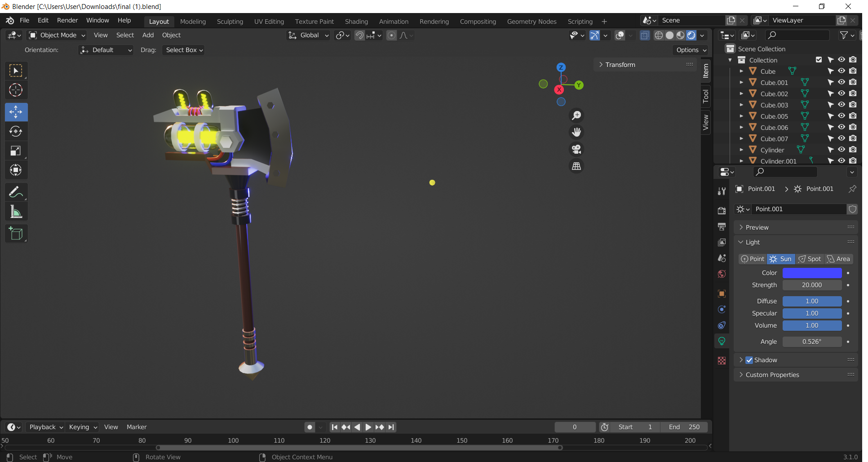Toggle Cylinder visibility eye icon
Image resolution: width=868 pixels, height=462 pixels.
(841, 150)
